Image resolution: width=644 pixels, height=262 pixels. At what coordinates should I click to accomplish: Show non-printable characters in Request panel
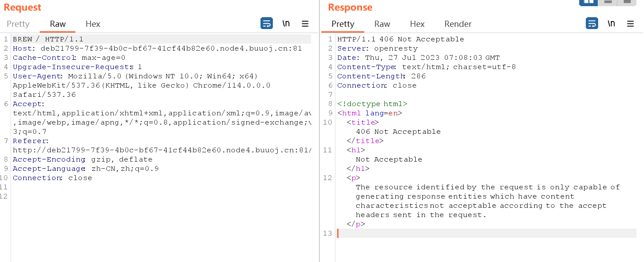[286, 24]
